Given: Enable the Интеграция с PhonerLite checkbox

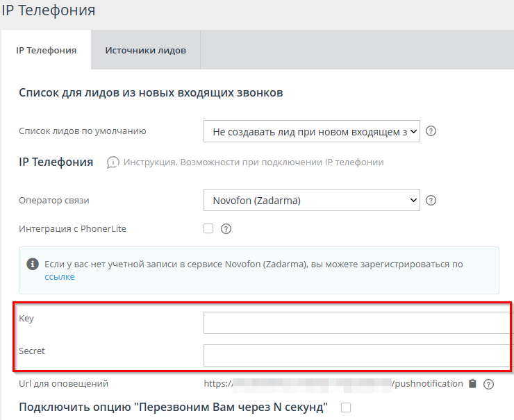Looking at the screenshot, I should 208,228.
